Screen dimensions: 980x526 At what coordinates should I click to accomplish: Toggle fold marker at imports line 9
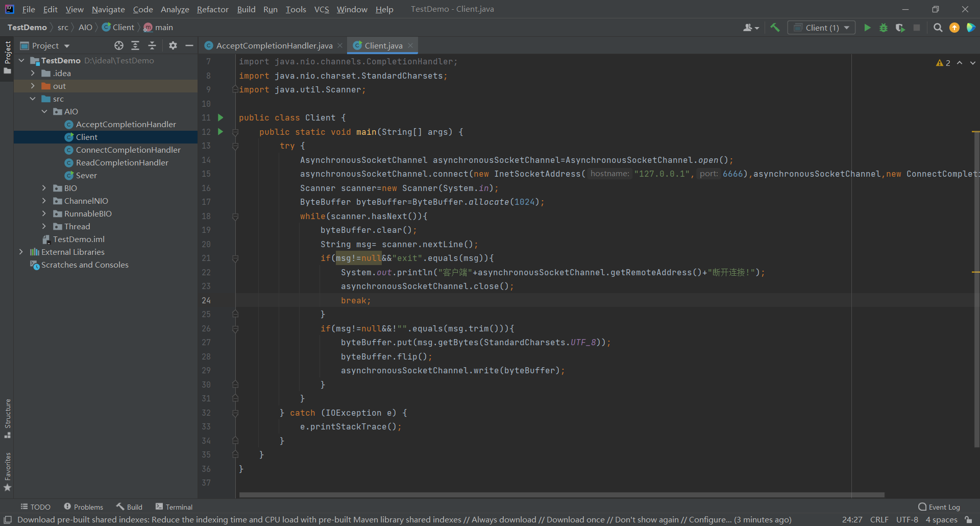(235, 89)
